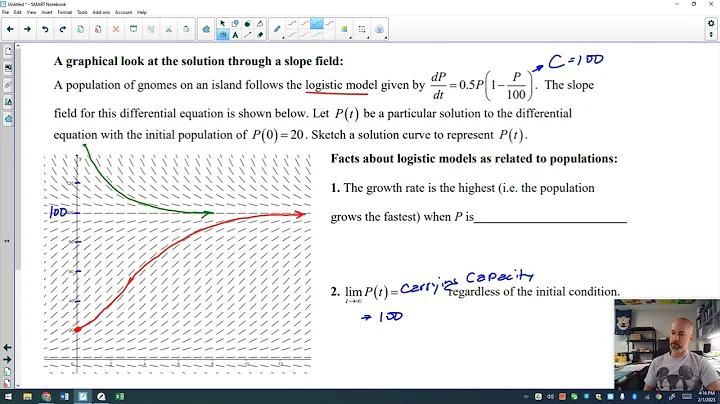Open Excel from the taskbar
The height and width of the screenshot is (404, 720).
[x=119, y=397]
